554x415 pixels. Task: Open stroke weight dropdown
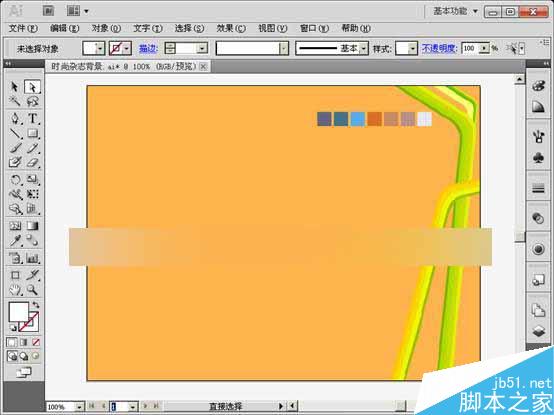[x=202, y=49]
